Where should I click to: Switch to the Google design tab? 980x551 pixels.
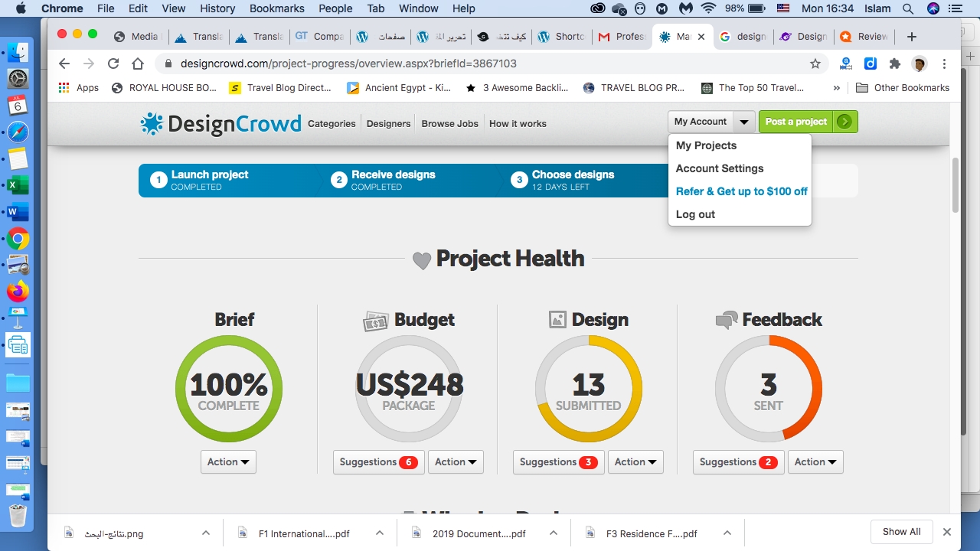click(742, 37)
